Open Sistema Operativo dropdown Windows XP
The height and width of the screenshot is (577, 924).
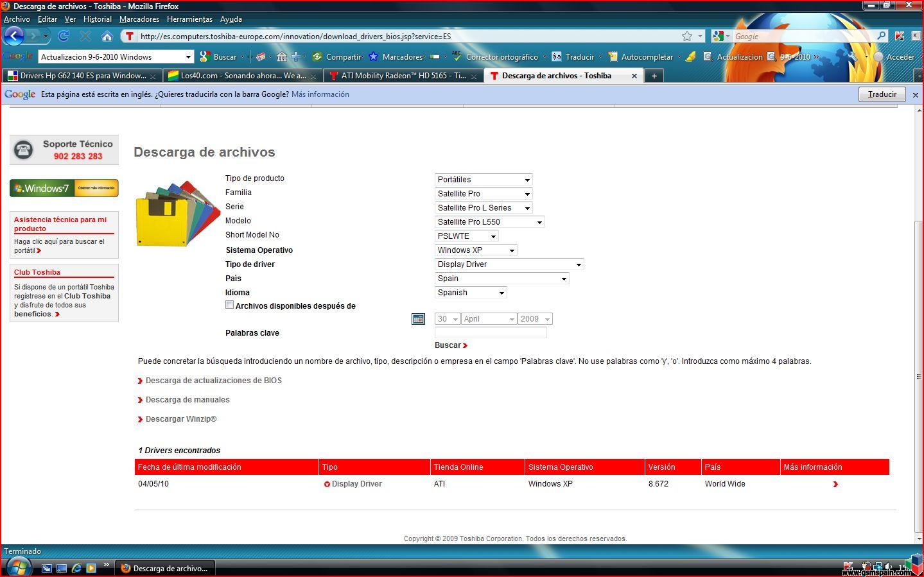coord(476,250)
